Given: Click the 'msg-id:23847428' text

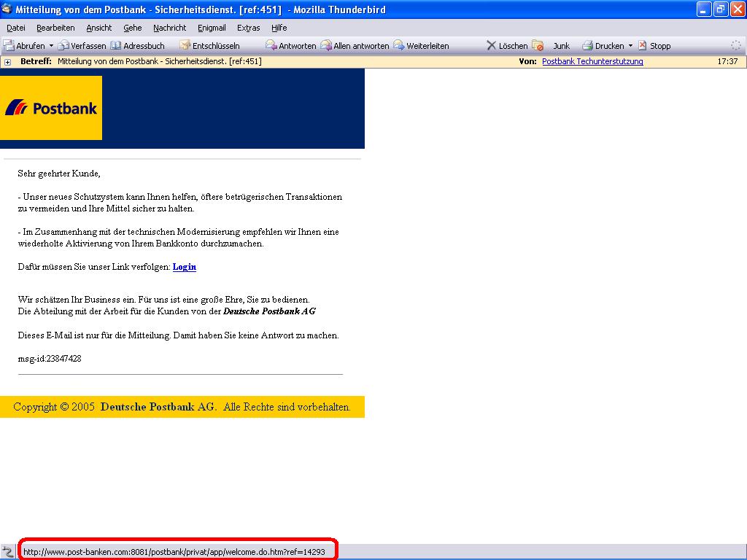Looking at the screenshot, I should coord(50,359).
